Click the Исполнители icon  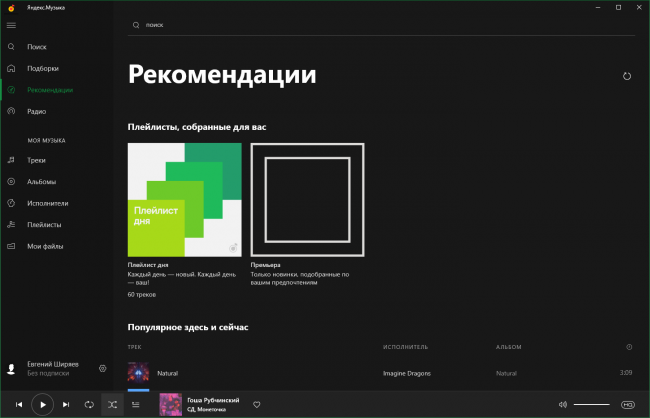(11, 203)
